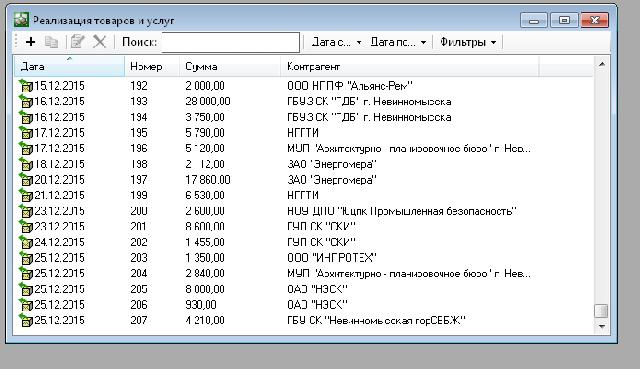Open the 'Дата по...' date dropdown
The image size is (640, 369).
point(398,42)
